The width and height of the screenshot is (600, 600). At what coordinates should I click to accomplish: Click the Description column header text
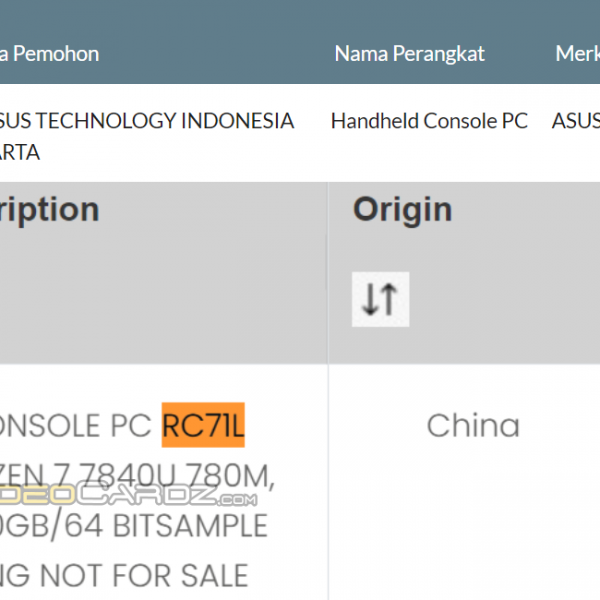coord(50,209)
